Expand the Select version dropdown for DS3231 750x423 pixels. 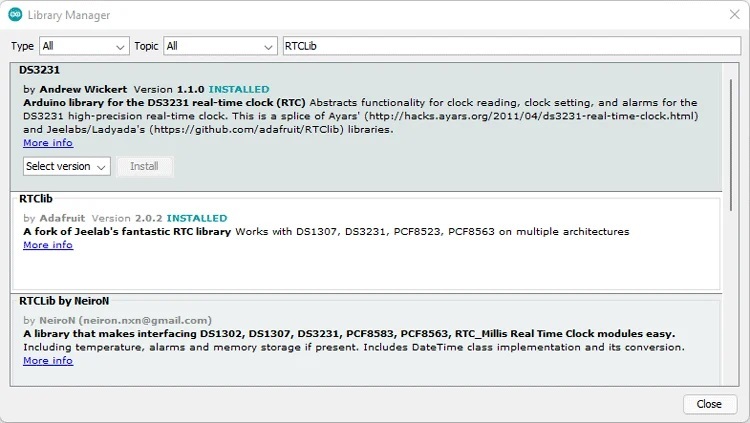point(66,166)
